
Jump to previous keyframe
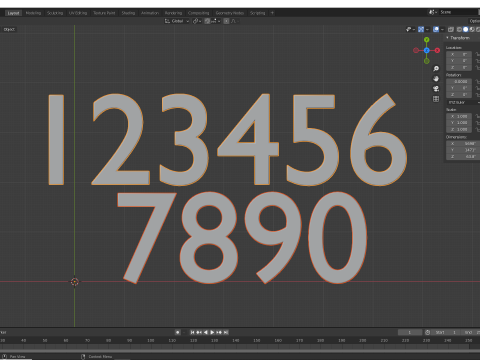click(199, 332)
